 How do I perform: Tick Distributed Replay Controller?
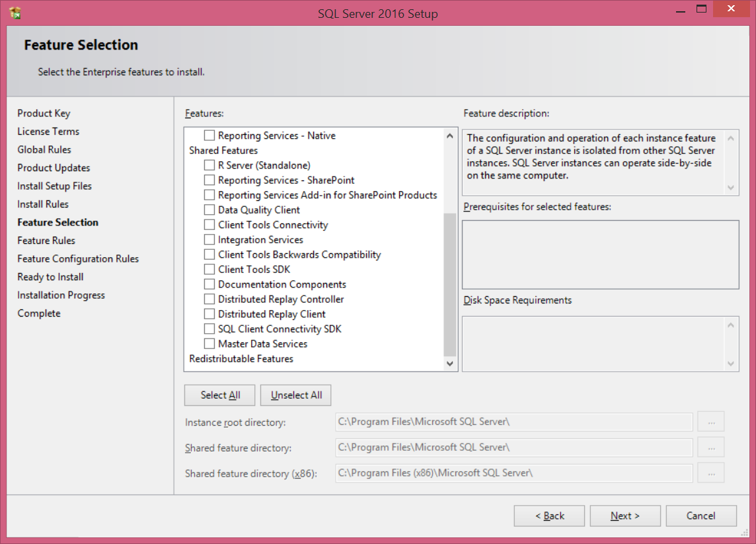(x=209, y=299)
